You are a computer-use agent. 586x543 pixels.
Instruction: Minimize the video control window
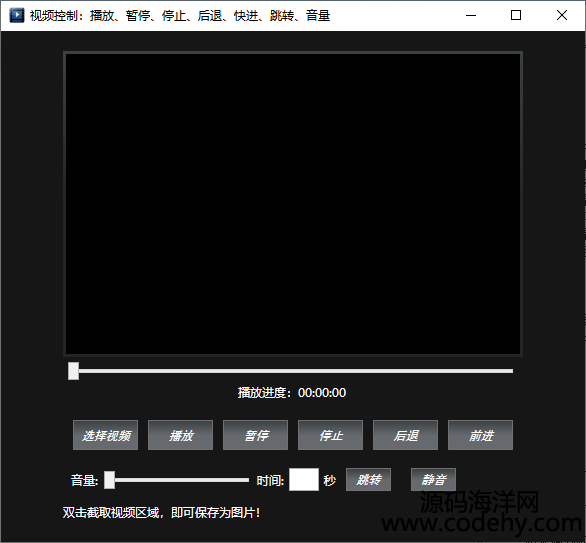(471, 15)
